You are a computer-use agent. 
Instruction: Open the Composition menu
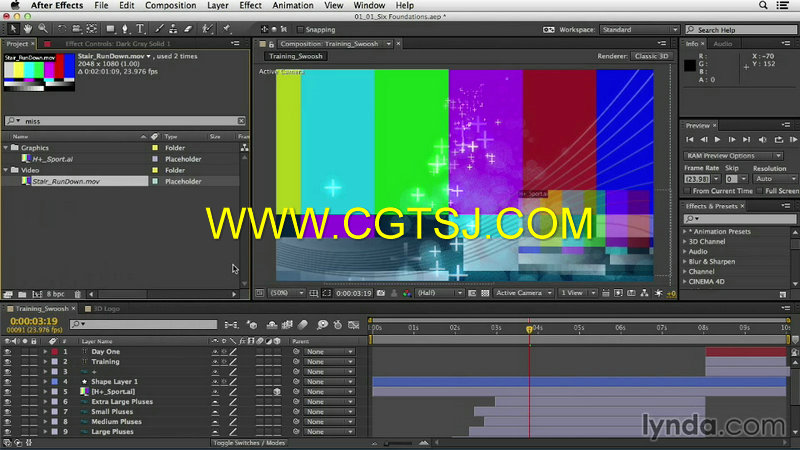[x=170, y=5]
